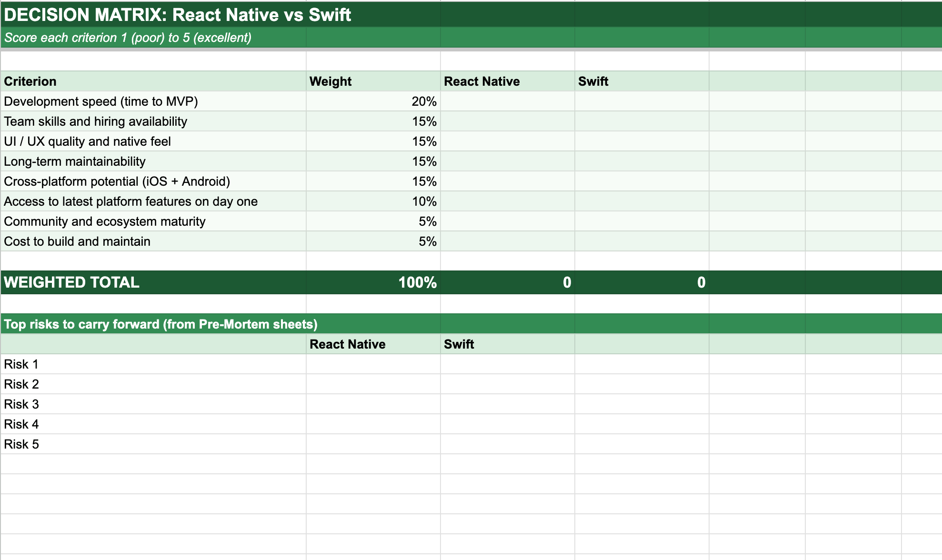Select 'Team skills and hiring availability' cell
Image resolution: width=942 pixels, height=560 pixels.
[153, 121]
